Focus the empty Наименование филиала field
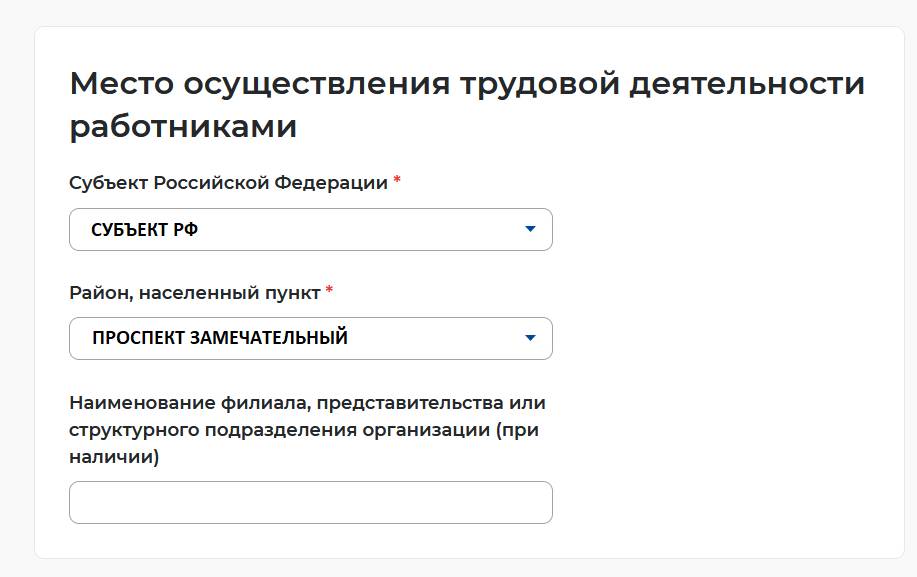 coord(310,502)
